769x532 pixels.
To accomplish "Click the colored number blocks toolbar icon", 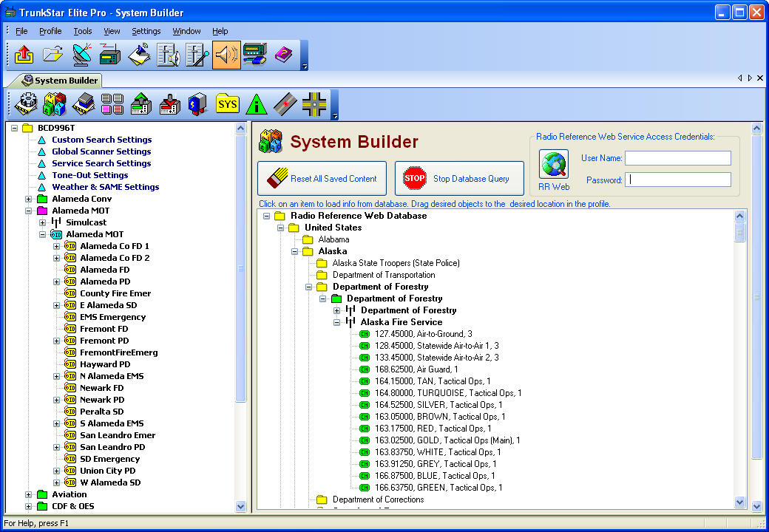I will click(55, 104).
